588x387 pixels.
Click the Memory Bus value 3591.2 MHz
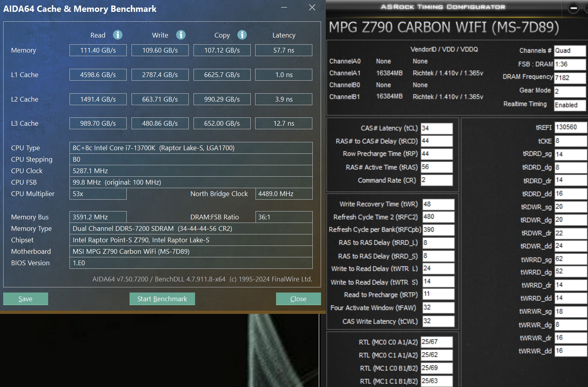[98, 217]
